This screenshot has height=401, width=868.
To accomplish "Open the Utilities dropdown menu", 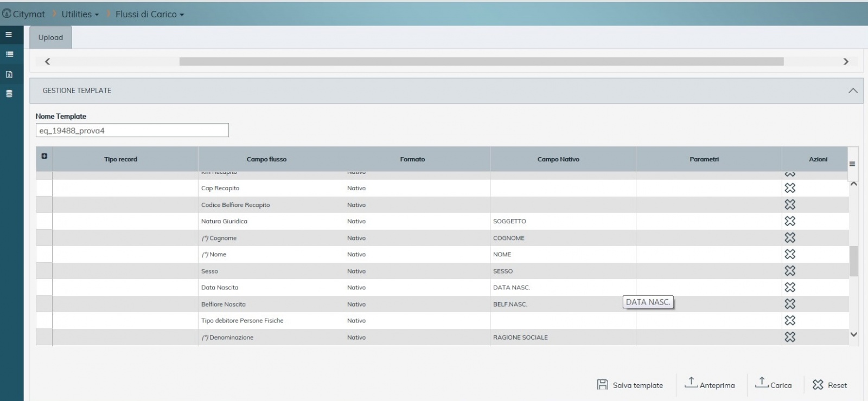I will pyautogui.click(x=80, y=15).
